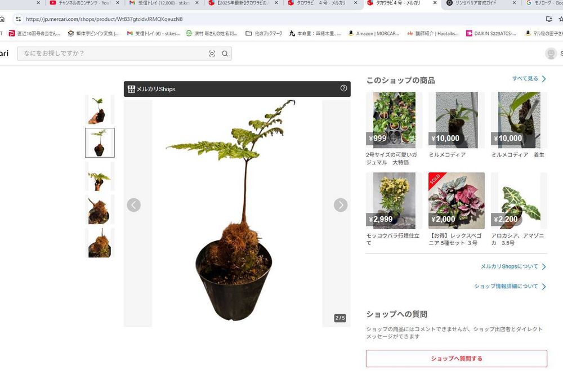Go to the previous product image arrow
Screen dimensions: 563x392
133,205
